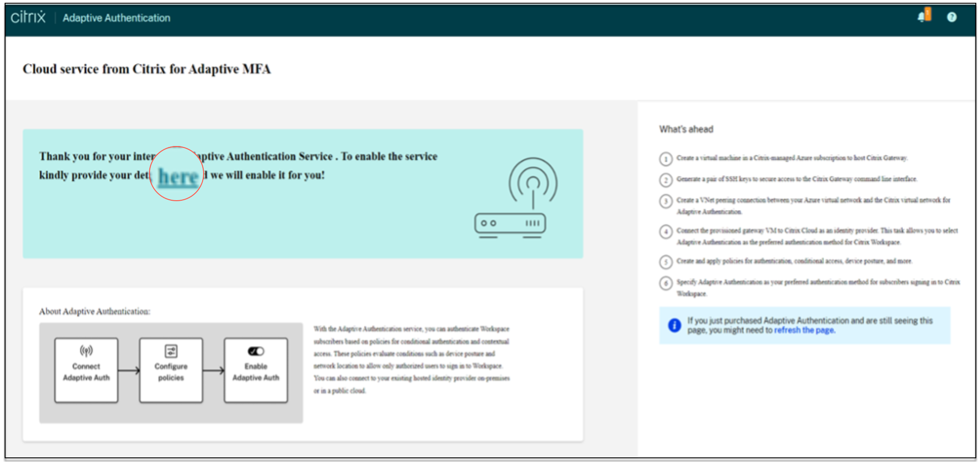
Task: Click the Citrix logo in header
Action: click(x=28, y=17)
